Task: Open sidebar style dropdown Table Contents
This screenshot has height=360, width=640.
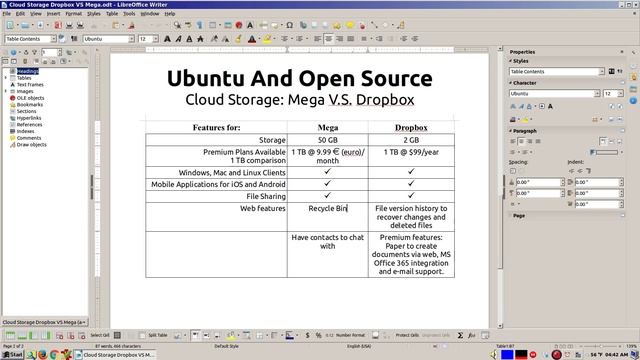Action: [x=602, y=71]
